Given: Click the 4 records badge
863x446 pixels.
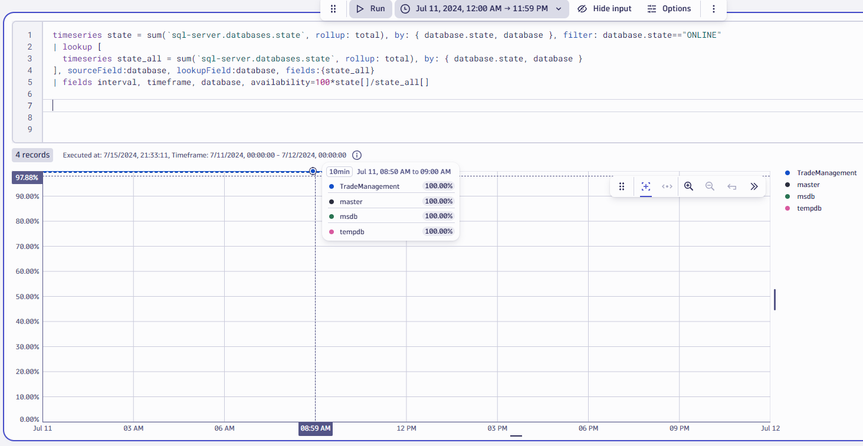Looking at the screenshot, I should [x=33, y=156].
